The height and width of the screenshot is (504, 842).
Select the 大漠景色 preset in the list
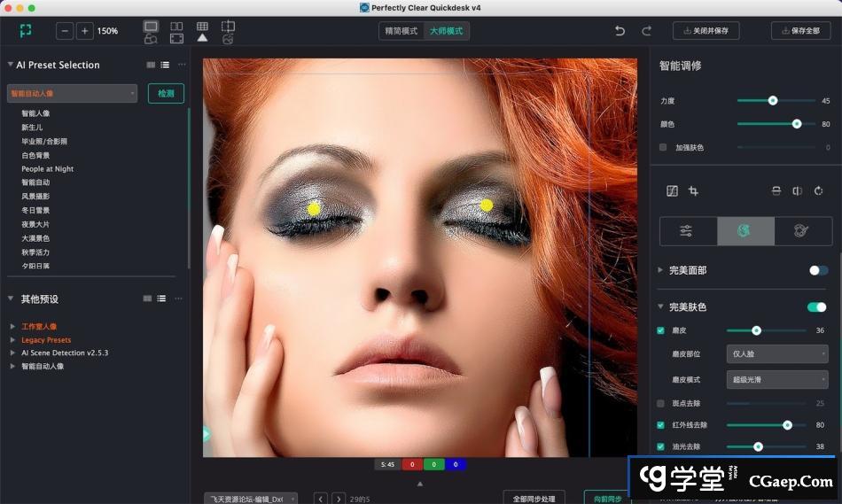[x=35, y=238]
